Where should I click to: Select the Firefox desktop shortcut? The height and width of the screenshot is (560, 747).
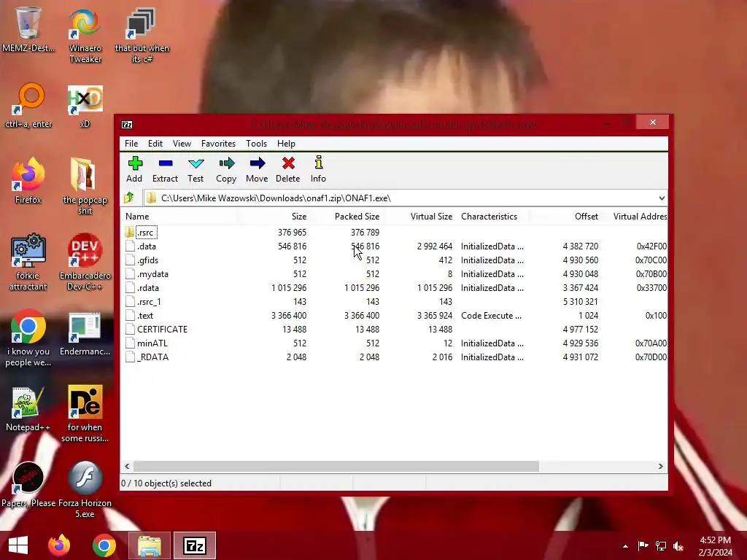point(28,180)
